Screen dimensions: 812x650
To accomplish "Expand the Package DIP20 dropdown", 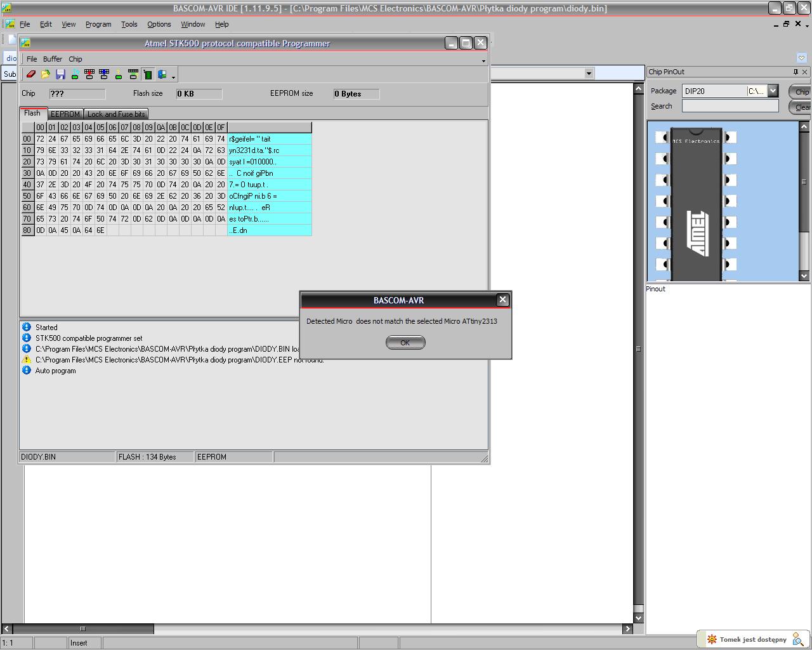I will pos(773,91).
